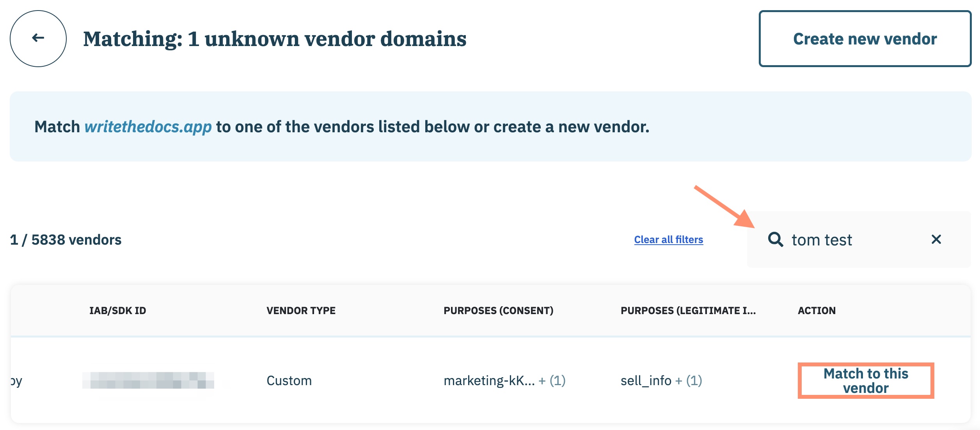This screenshot has height=430, width=980.
Task: Click the search magnifier icon
Action: [775, 240]
